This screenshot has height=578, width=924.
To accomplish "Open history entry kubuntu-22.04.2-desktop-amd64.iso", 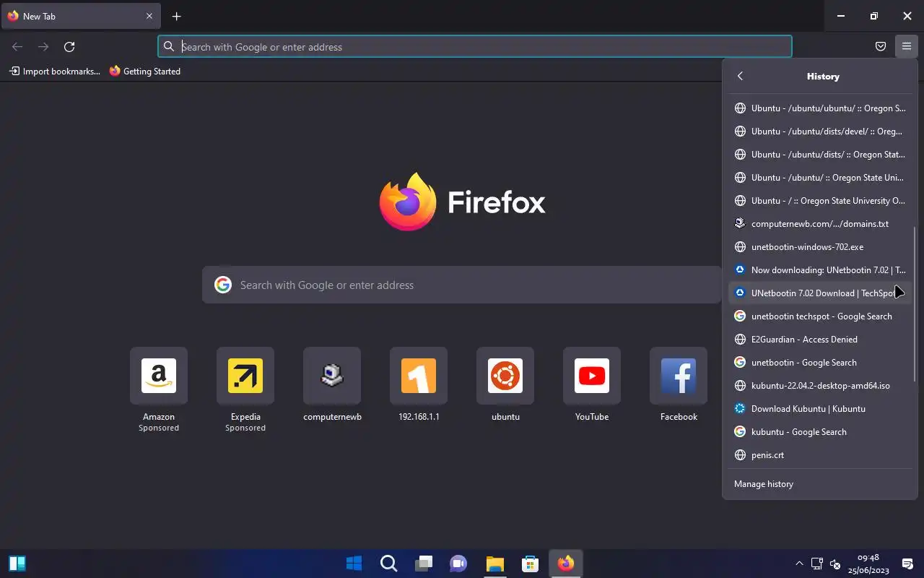I will pos(820,386).
